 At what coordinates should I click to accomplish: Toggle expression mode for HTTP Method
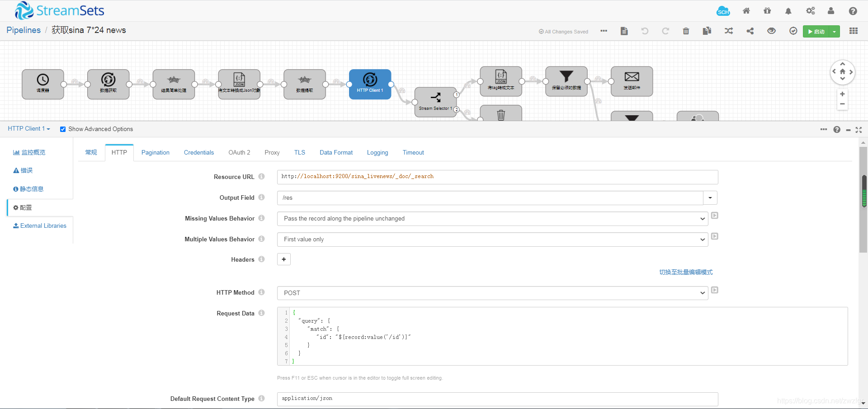point(715,290)
